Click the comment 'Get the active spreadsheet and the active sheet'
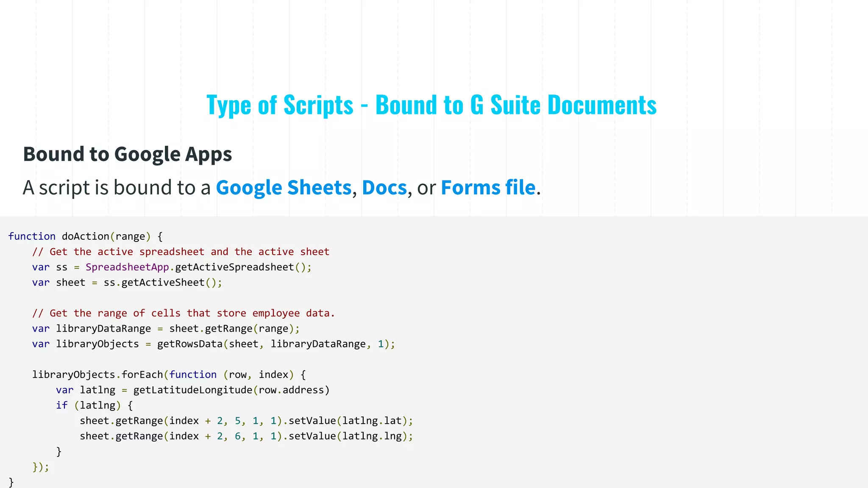 (181, 252)
